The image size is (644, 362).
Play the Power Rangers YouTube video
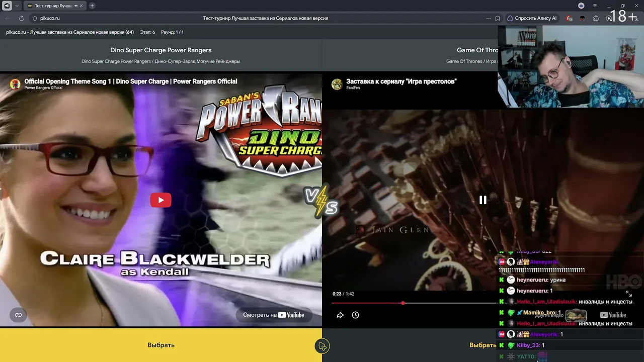click(x=160, y=200)
